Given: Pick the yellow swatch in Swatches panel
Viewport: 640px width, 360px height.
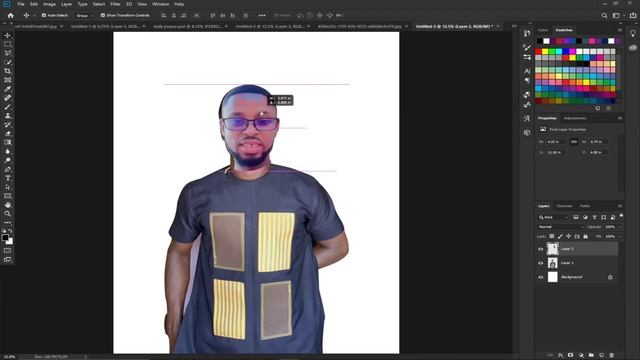Looking at the screenshot, I should tap(545, 51).
